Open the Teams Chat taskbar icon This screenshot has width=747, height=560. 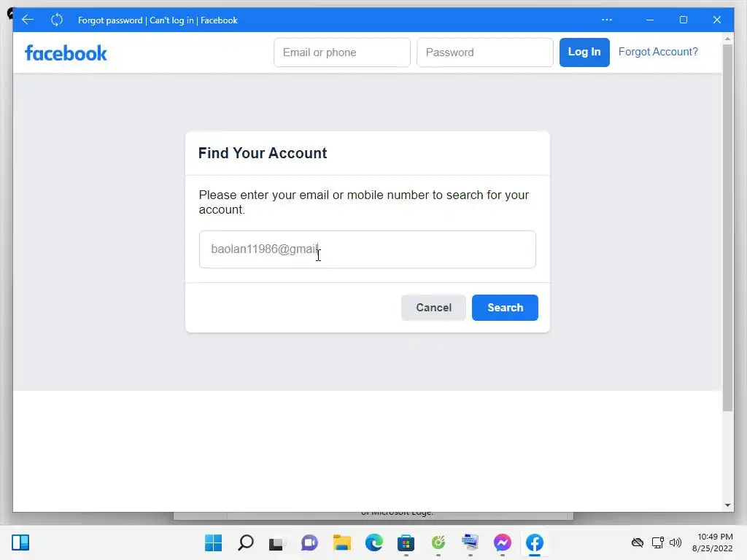309,542
